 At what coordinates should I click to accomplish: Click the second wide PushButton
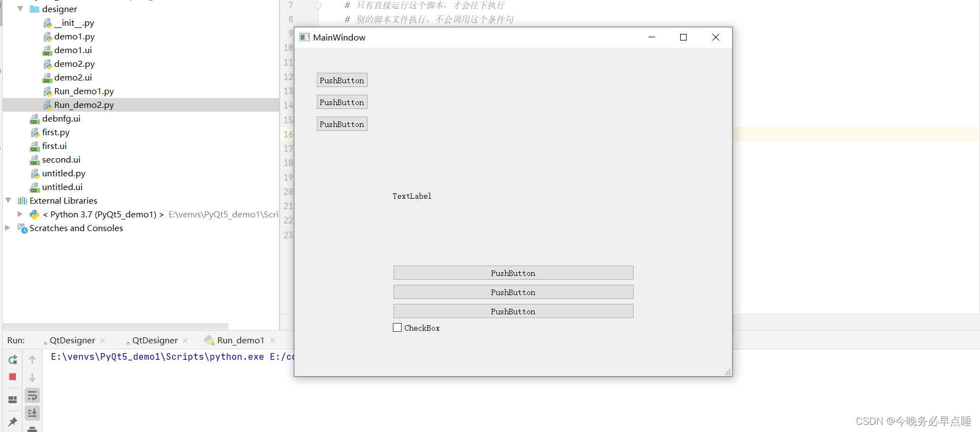point(513,292)
